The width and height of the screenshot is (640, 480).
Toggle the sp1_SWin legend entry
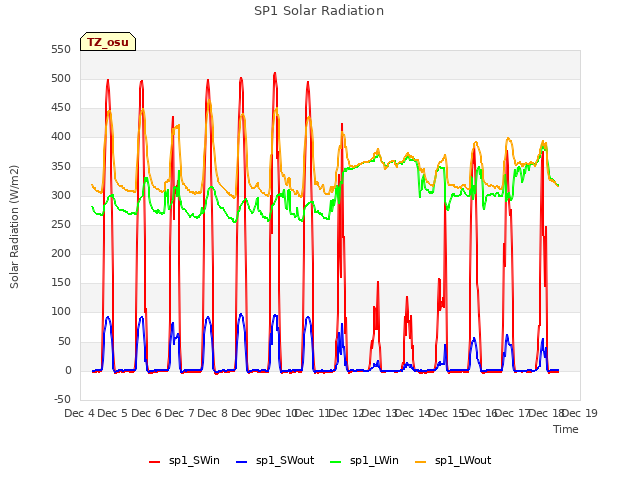[184, 461]
